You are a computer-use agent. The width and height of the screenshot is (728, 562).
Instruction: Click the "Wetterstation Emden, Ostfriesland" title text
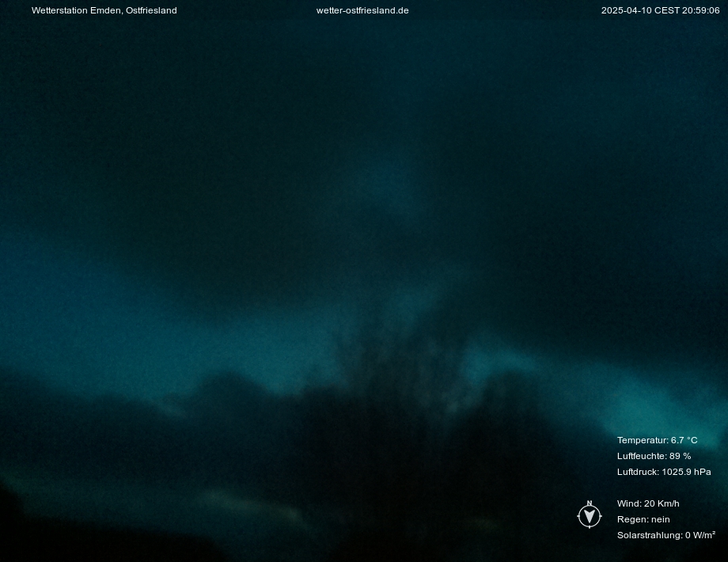(104, 10)
